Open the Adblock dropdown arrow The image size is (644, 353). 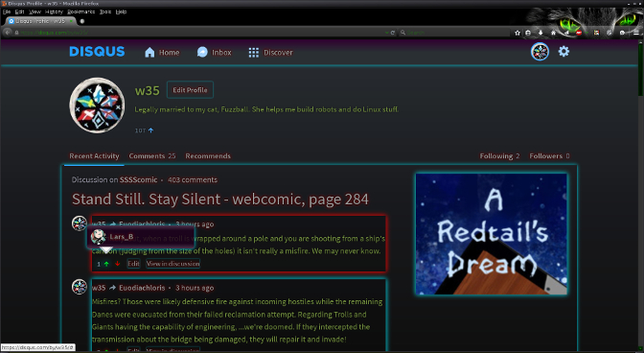[586, 33]
